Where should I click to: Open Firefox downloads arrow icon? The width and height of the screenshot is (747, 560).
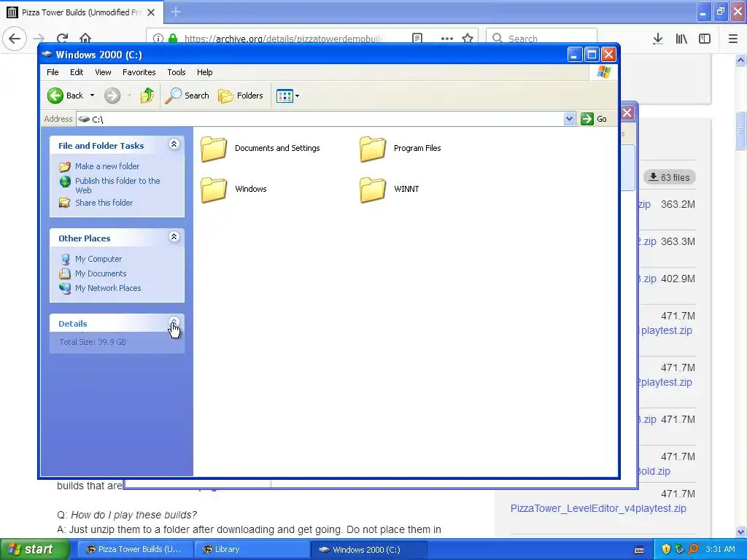658,39
